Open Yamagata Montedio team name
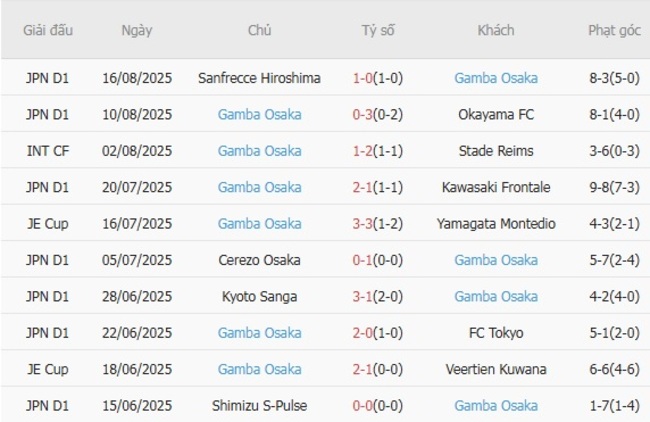 (495, 224)
